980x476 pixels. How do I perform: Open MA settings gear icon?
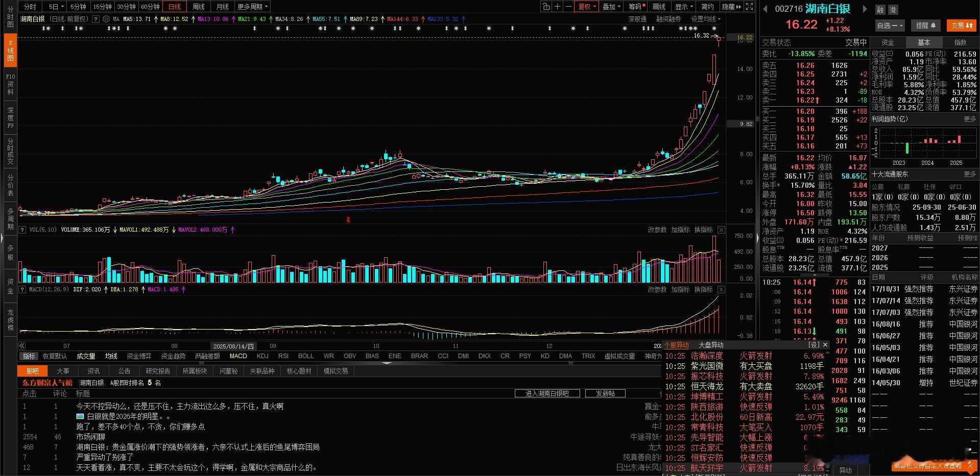point(106,19)
